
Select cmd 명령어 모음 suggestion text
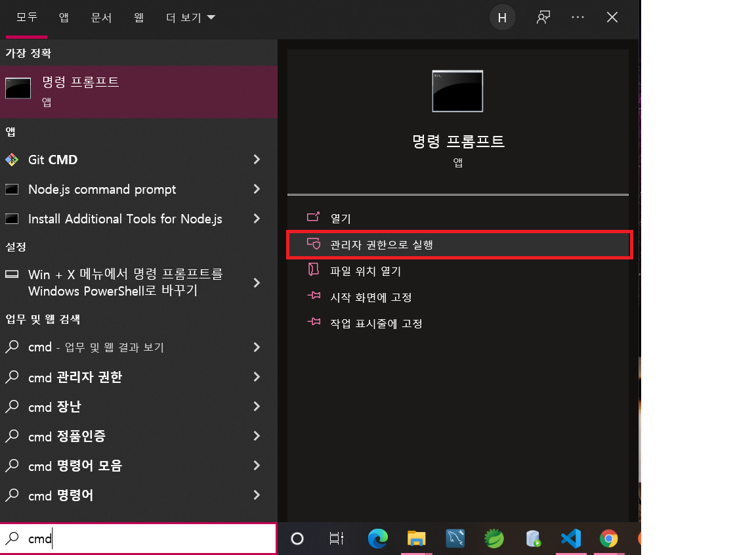pyautogui.click(x=75, y=466)
